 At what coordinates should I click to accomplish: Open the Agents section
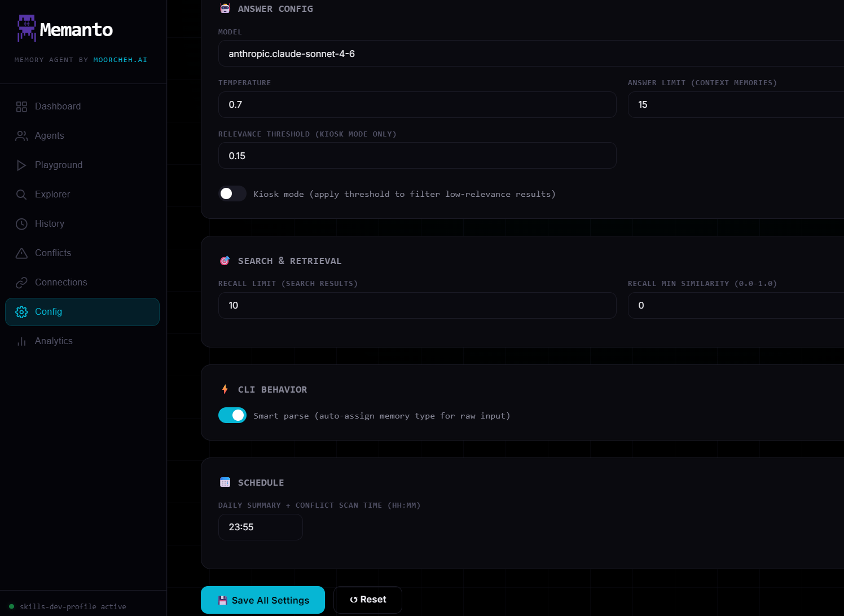pyautogui.click(x=82, y=136)
